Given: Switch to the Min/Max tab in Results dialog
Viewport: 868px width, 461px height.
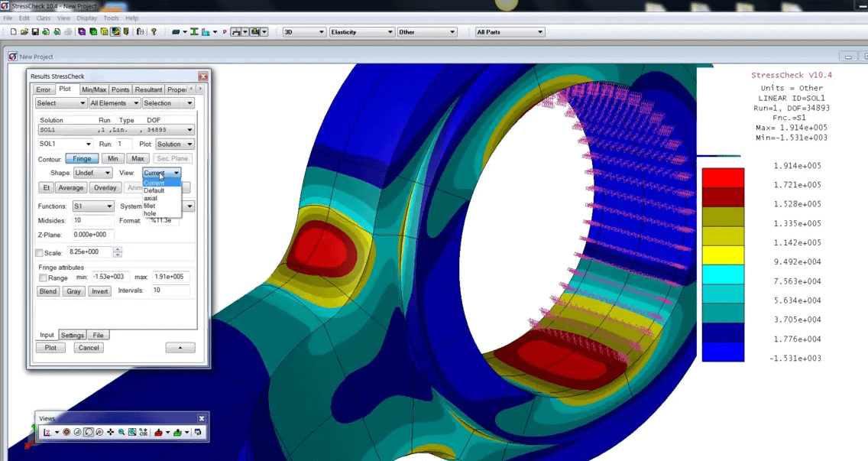Looking at the screenshot, I should point(95,89).
